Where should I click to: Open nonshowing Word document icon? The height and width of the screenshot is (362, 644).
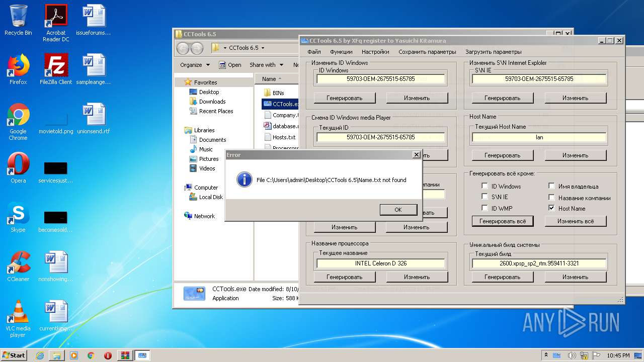(x=56, y=266)
